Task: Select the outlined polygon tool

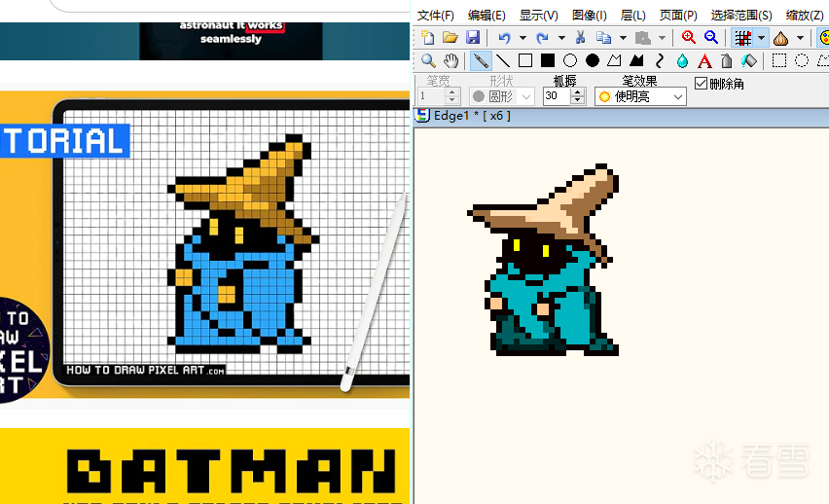Action: 614,61
